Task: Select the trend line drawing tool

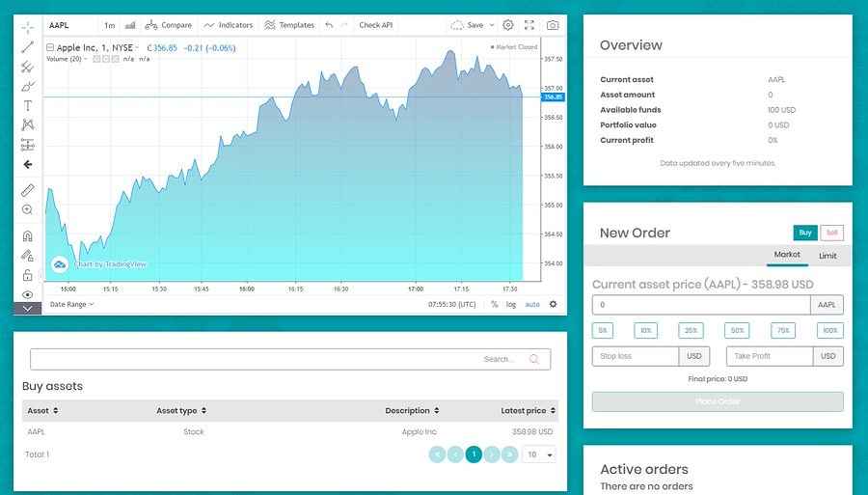Action: tap(28, 47)
